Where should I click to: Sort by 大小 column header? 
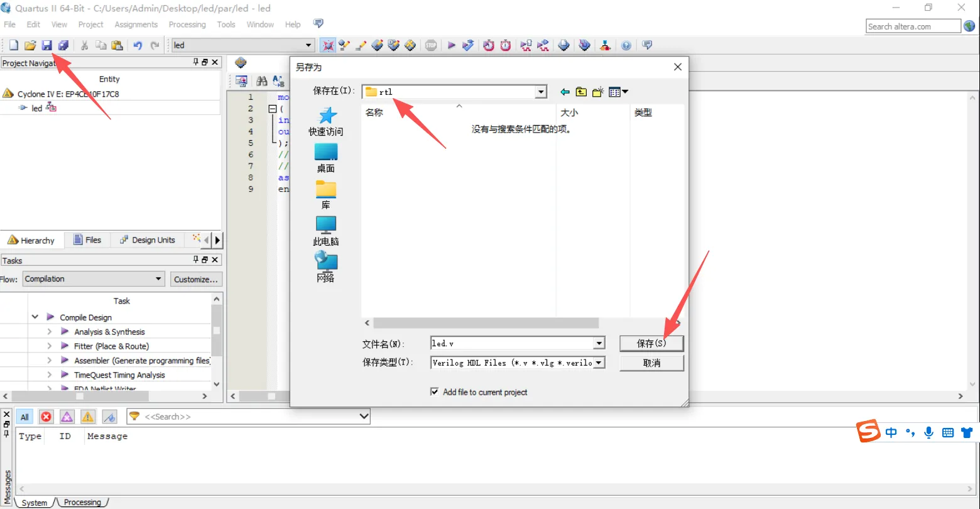(569, 112)
